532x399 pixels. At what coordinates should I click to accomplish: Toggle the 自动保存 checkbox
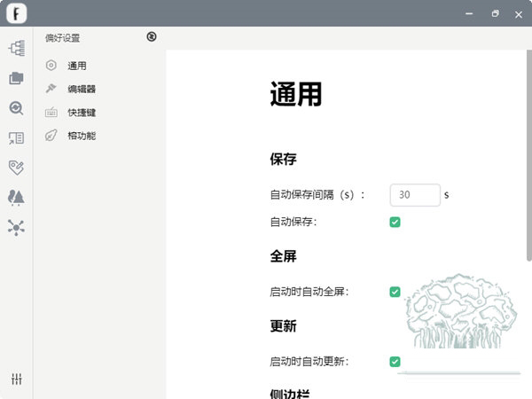395,222
